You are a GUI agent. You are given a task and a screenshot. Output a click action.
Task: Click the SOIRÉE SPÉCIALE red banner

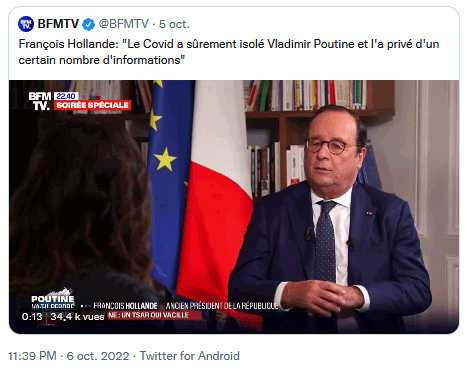(x=92, y=105)
